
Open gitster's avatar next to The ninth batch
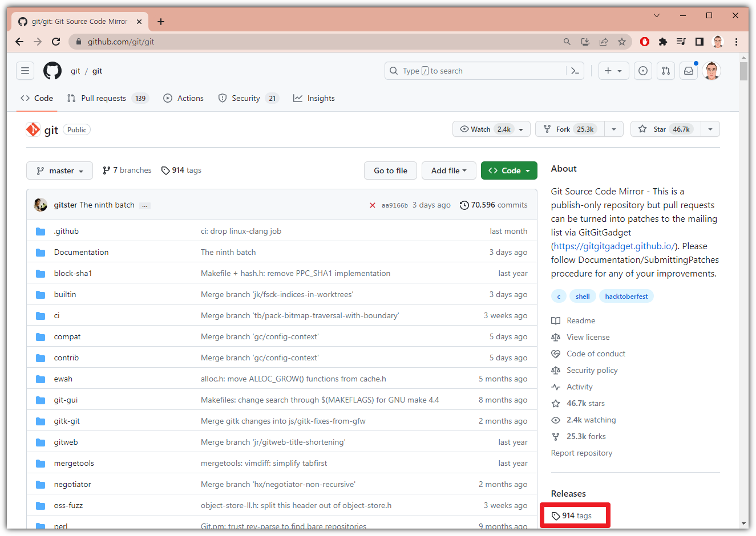41,205
